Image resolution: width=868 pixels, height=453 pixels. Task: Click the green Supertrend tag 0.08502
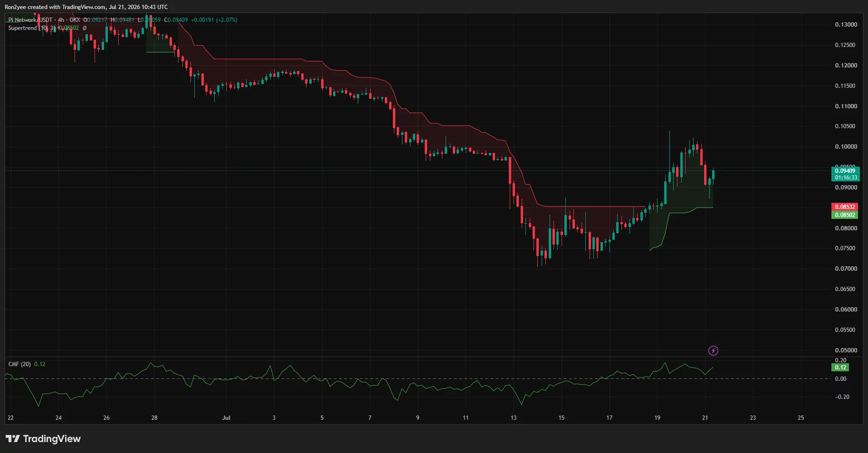845,215
